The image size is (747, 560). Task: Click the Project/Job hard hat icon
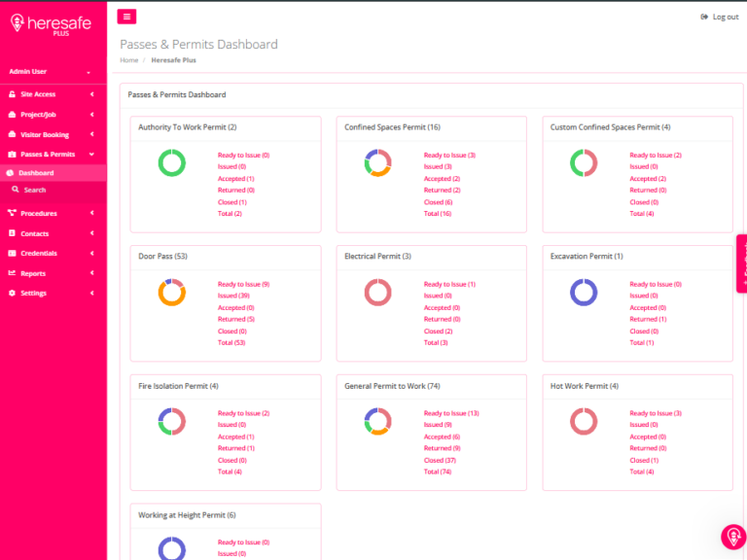click(12, 115)
